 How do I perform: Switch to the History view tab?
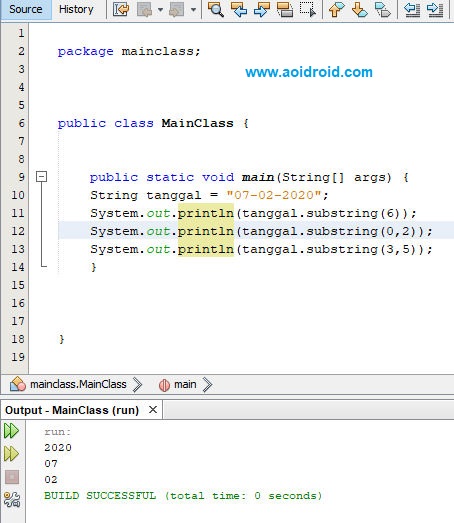(76, 9)
